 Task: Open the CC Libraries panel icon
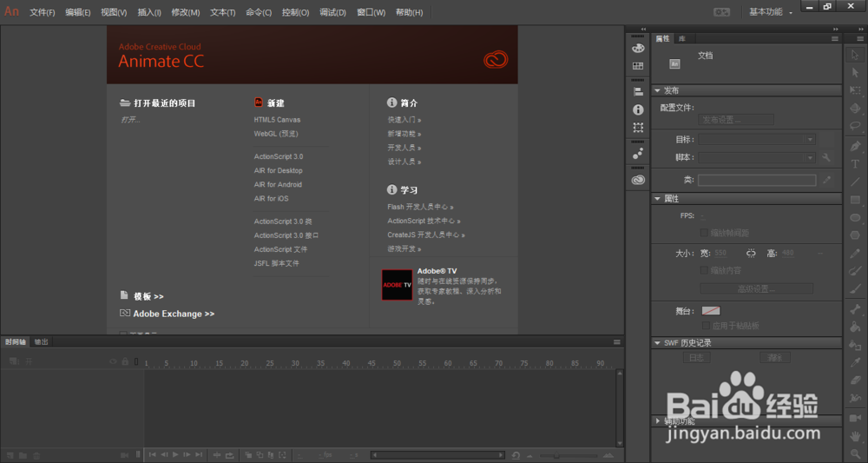[x=638, y=180]
